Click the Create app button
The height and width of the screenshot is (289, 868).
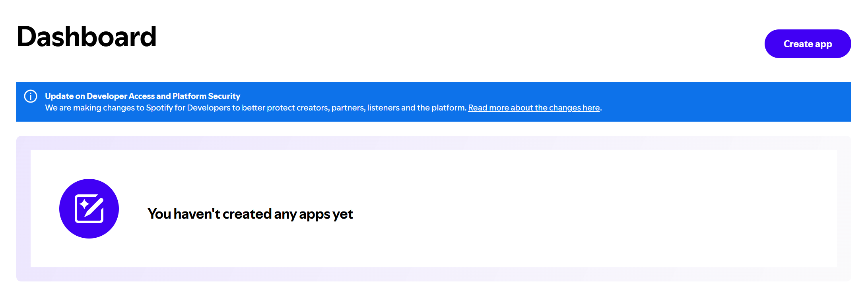coord(808,44)
